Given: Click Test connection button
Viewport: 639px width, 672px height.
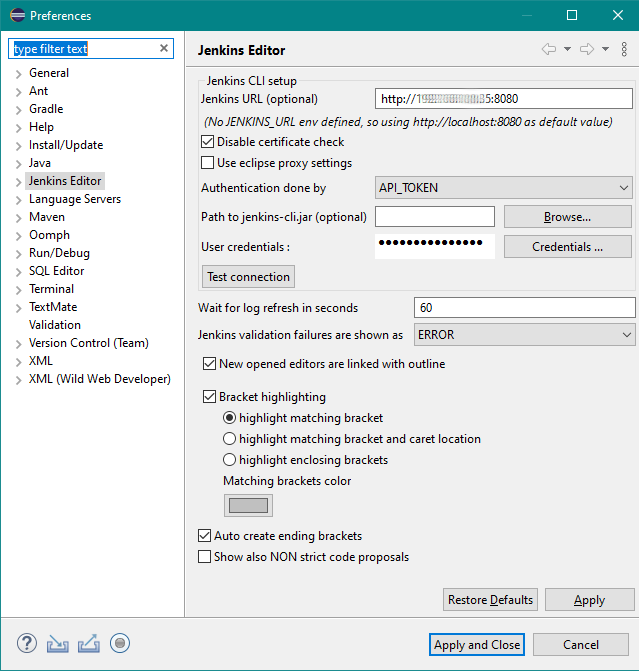Looking at the screenshot, I should point(248,276).
